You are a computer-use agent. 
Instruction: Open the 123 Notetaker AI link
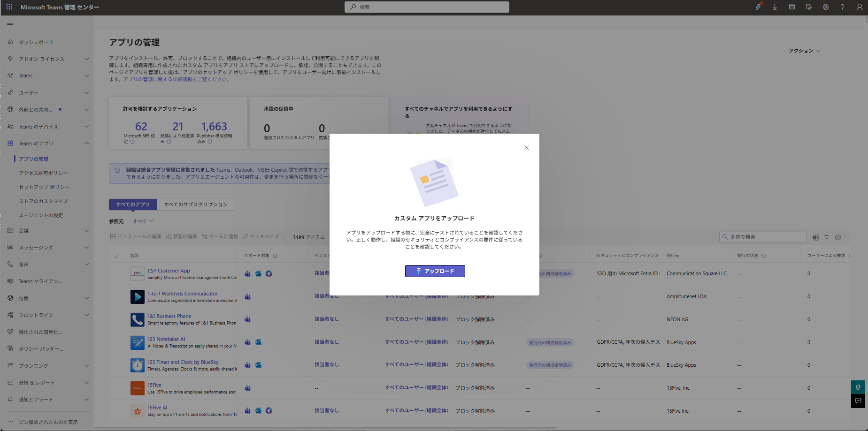point(166,339)
